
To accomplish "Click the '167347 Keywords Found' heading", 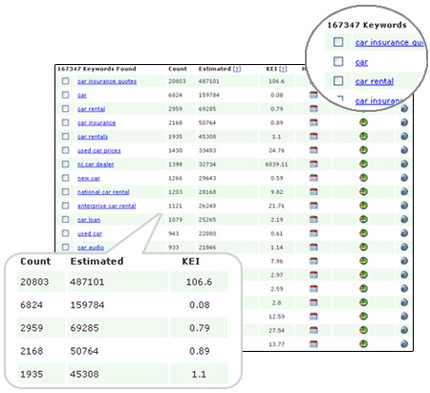I will coord(97,69).
